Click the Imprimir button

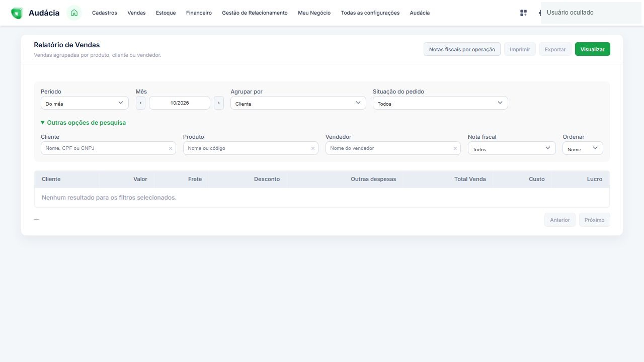520,49
